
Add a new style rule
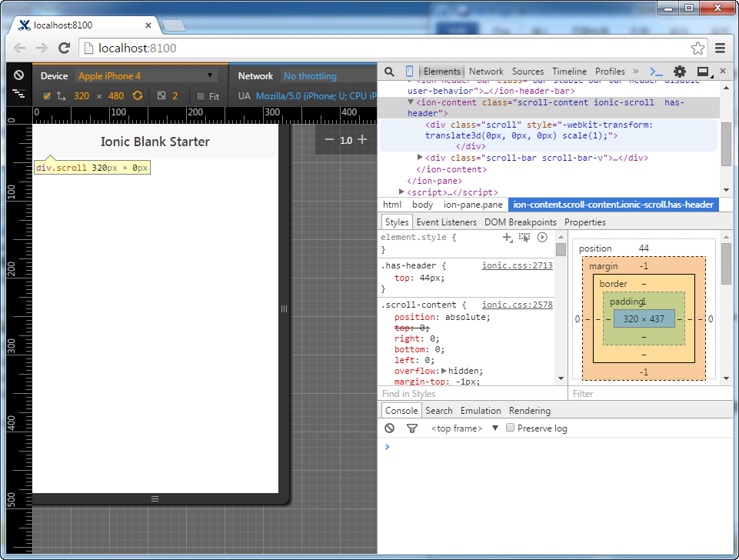coord(507,237)
